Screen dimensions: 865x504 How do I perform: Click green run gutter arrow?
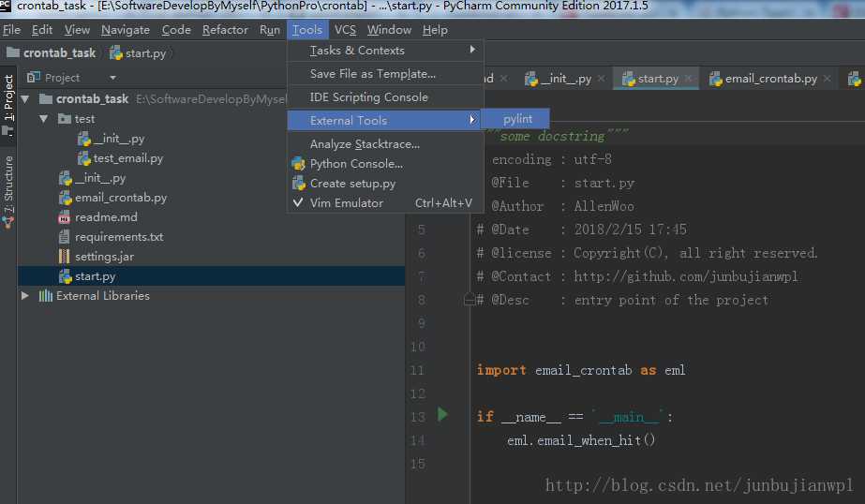442,414
